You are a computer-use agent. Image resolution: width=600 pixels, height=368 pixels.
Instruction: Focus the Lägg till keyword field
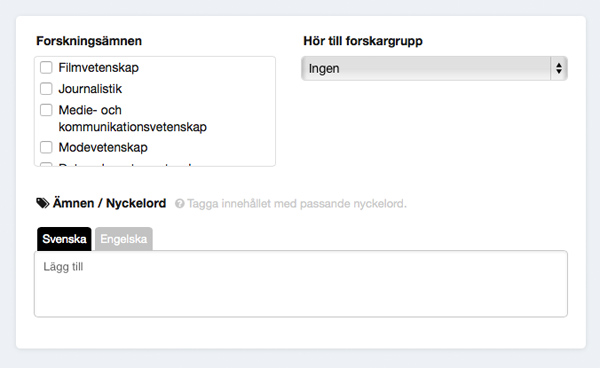[x=301, y=284]
